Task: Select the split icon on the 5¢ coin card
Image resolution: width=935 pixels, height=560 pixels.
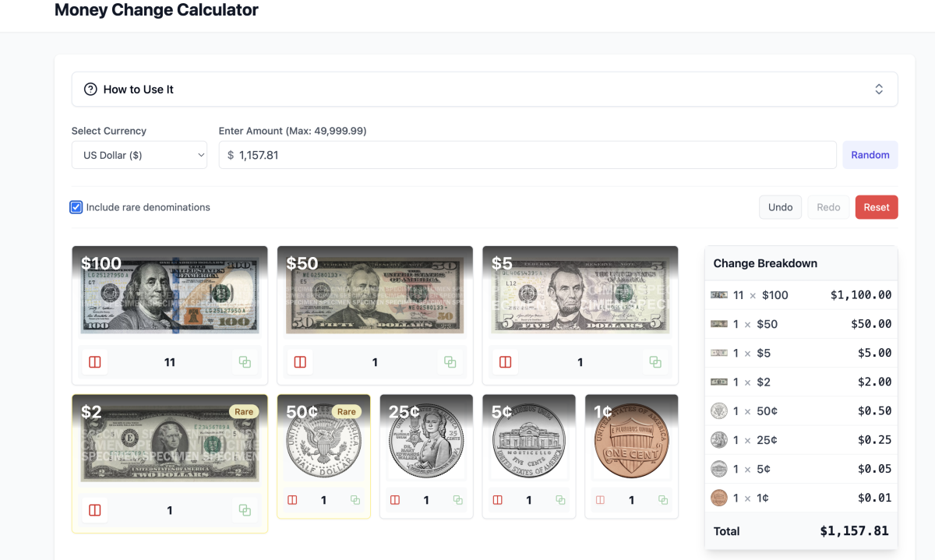Action: [497, 499]
